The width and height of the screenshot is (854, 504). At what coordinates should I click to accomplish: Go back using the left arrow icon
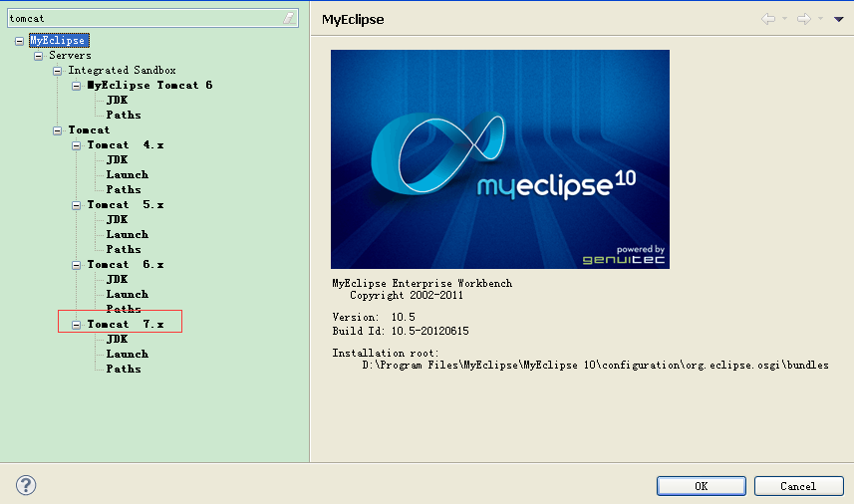[x=768, y=19]
